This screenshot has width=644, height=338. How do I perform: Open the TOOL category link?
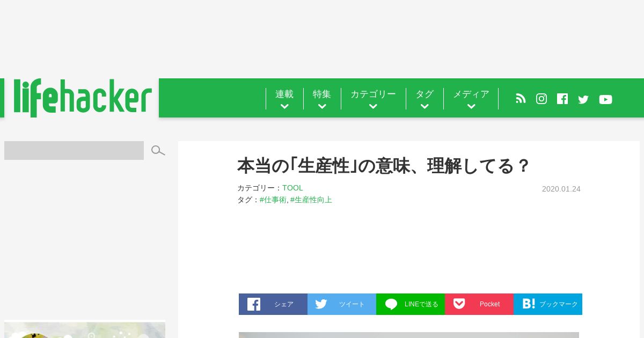292,188
